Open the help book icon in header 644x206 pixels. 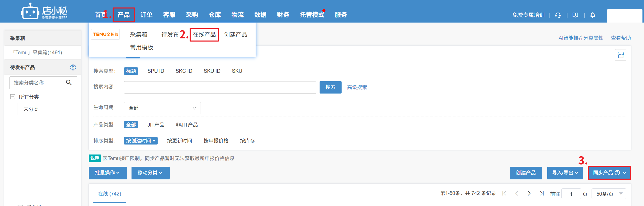pos(575,15)
